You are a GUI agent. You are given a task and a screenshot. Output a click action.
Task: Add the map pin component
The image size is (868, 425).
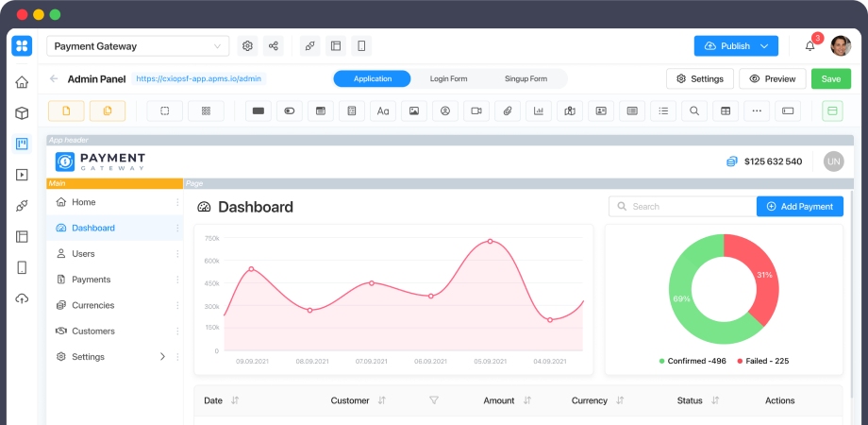tap(570, 110)
